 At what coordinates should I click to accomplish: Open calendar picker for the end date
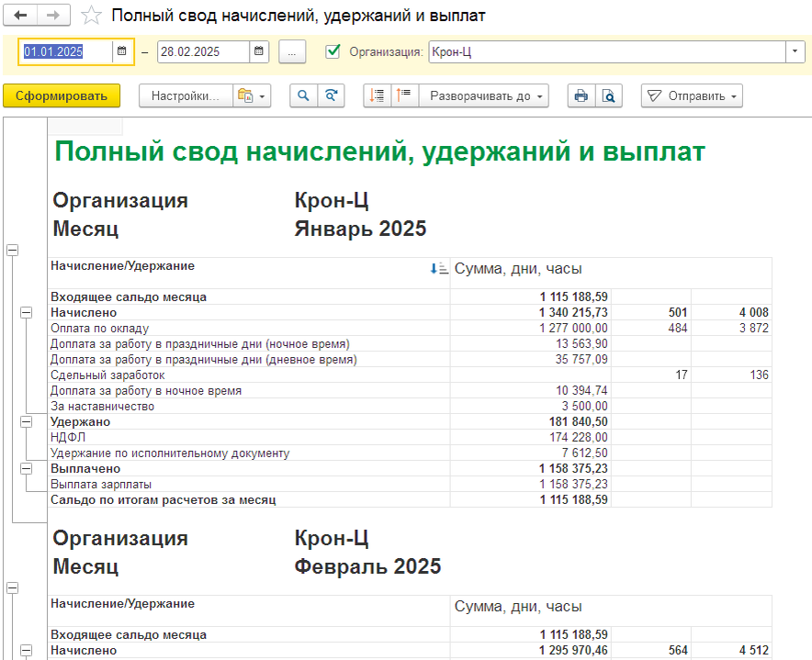click(x=258, y=51)
